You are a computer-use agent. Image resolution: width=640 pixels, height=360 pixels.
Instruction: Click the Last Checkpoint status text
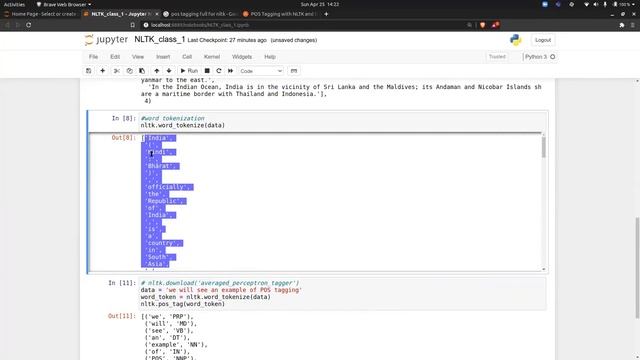[227, 40]
